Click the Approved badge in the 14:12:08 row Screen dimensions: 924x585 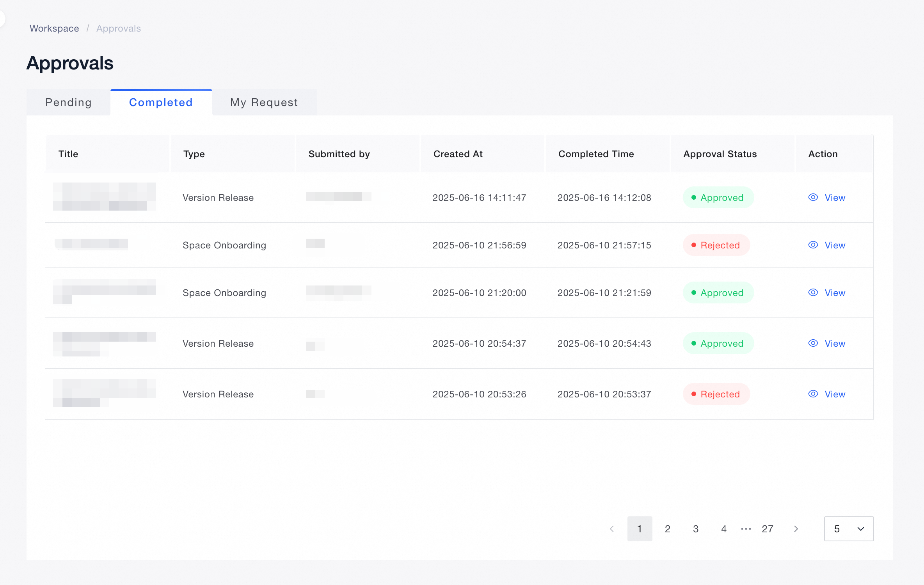[x=718, y=197]
